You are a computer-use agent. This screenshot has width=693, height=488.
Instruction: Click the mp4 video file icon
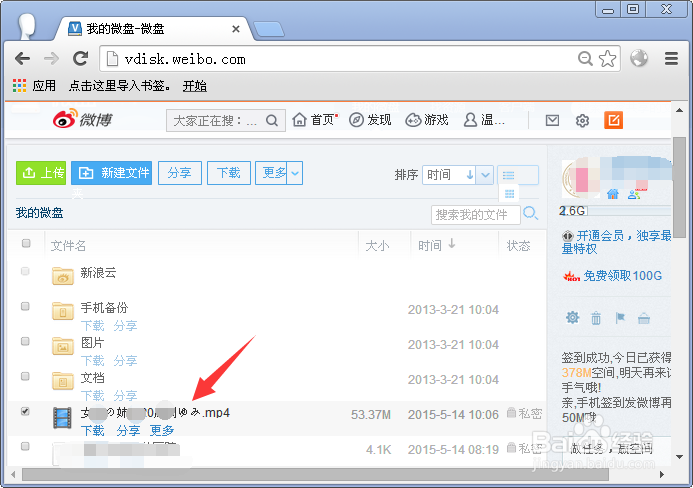point(62,418)
